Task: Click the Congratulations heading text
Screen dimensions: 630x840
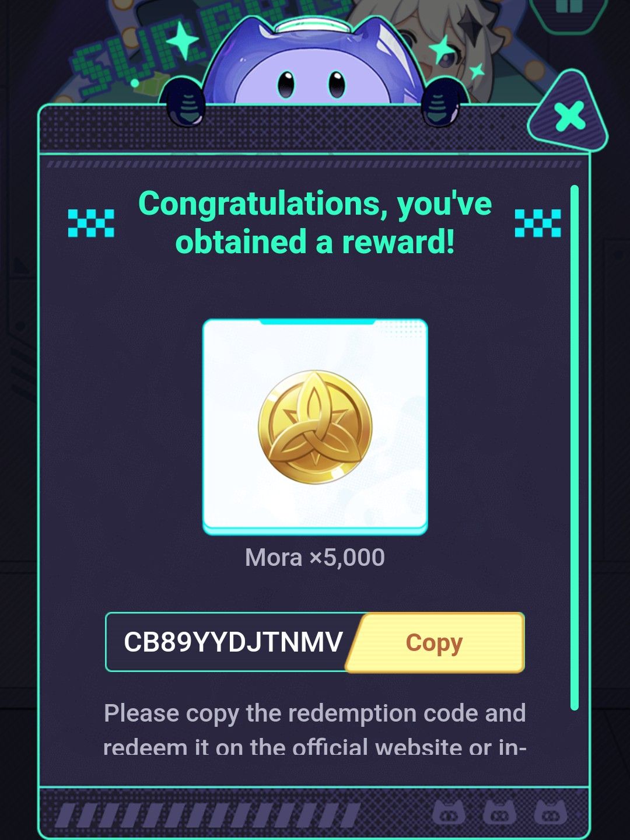Action: 315,222
